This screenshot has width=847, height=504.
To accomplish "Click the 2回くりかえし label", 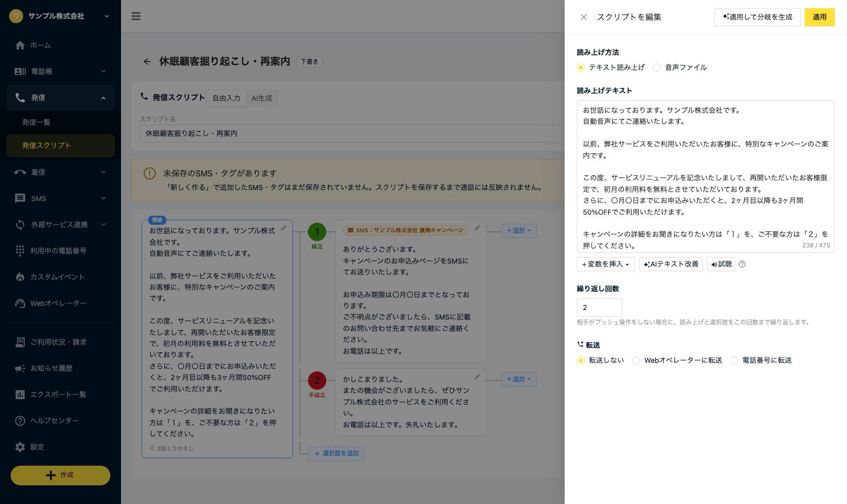I will point(171,449).
